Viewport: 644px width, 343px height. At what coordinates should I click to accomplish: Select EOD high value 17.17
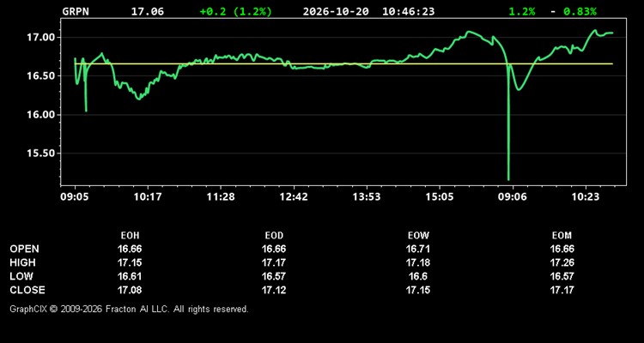(x=274, y=262)
